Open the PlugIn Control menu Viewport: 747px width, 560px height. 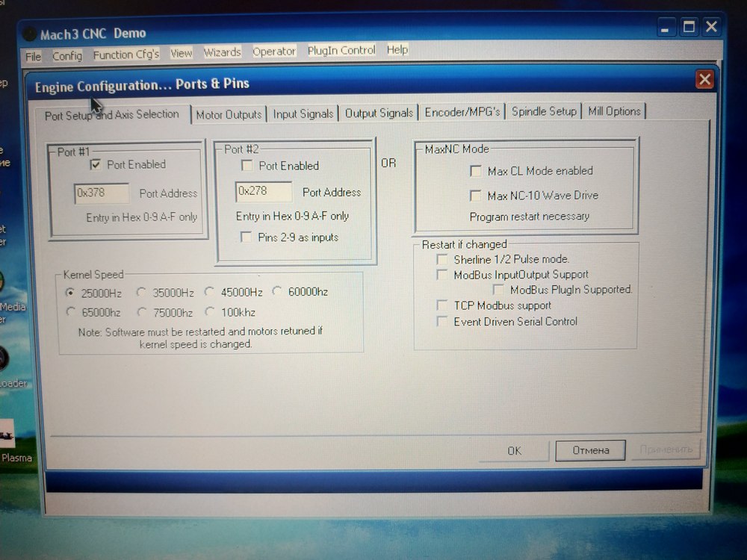pos(341,50)
